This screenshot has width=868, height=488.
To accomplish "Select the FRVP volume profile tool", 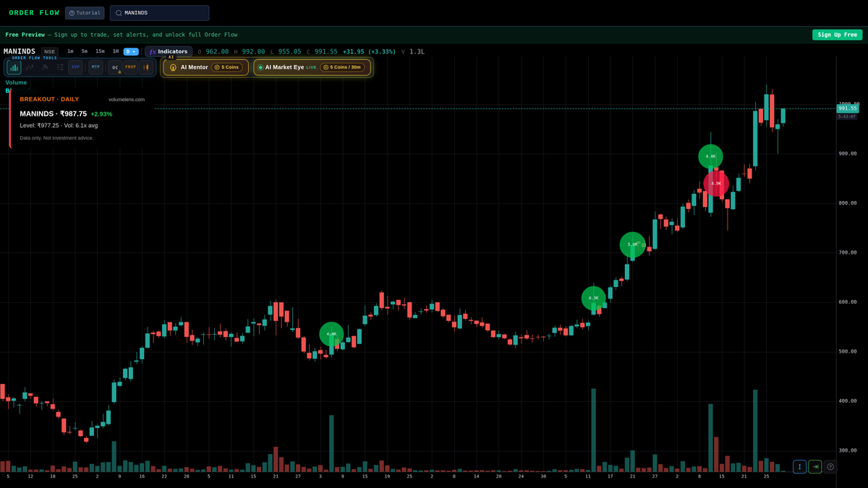I will click(130, 67).
